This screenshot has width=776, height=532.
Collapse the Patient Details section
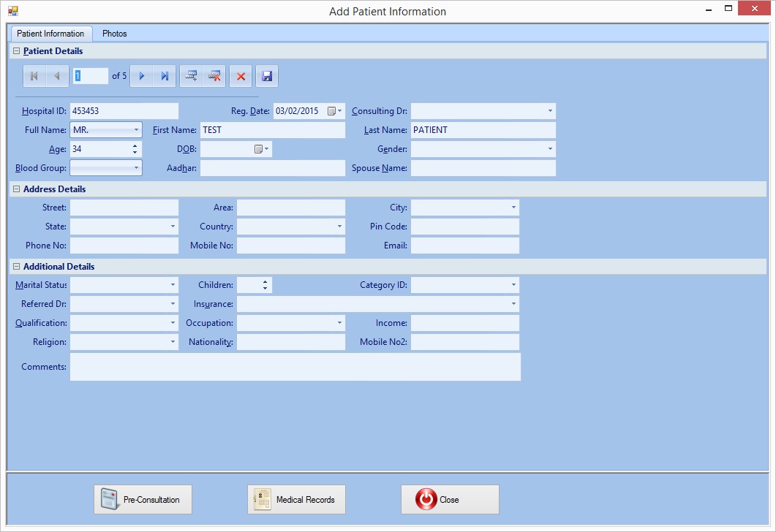(16, 51)
